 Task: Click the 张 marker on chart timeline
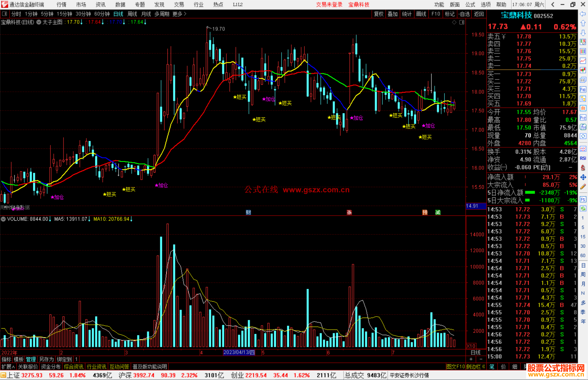tap(349, 212)
